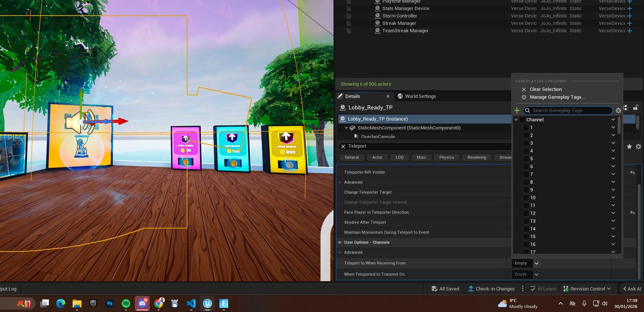Filter details by Rendering category
Viewport: 644px width, 312px height.
click(x=477, y=157)
